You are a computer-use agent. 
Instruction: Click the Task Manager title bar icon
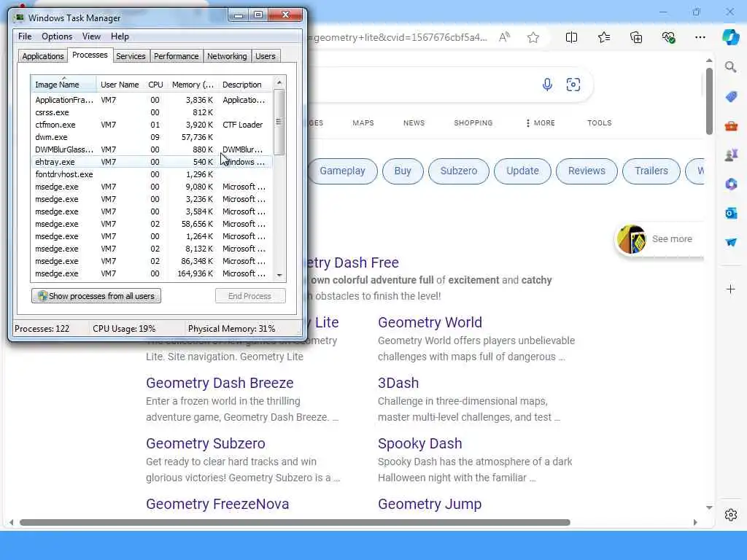coord(20,17)
